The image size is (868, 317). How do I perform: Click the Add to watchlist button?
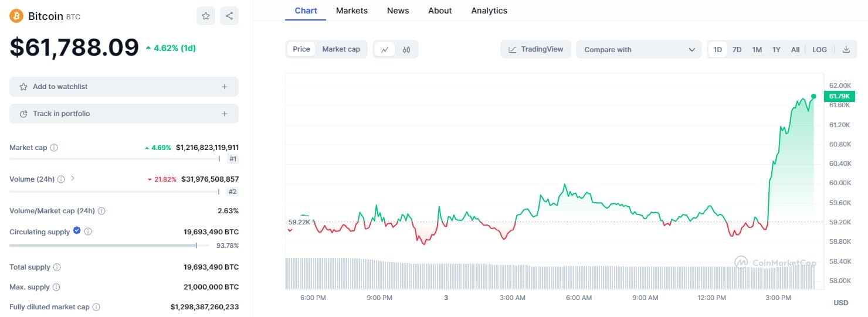(x=124, y=87)
